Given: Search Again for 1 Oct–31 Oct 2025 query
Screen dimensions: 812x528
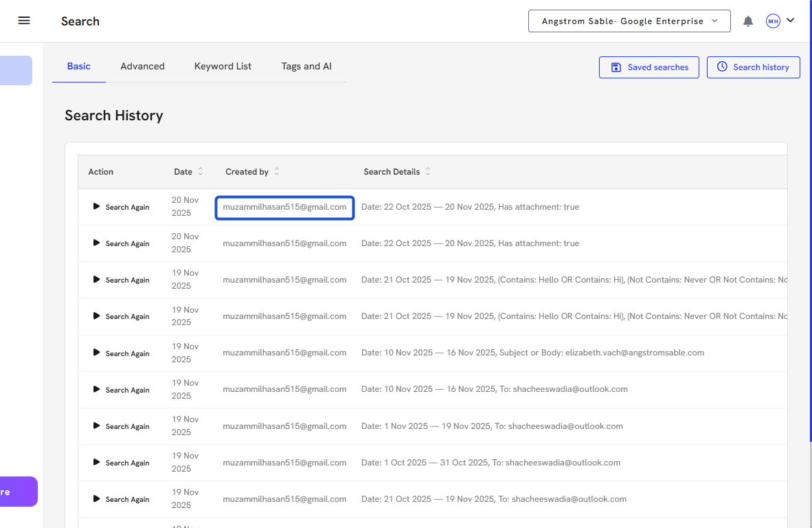Looking at the screenshot, I should [121, 463].
